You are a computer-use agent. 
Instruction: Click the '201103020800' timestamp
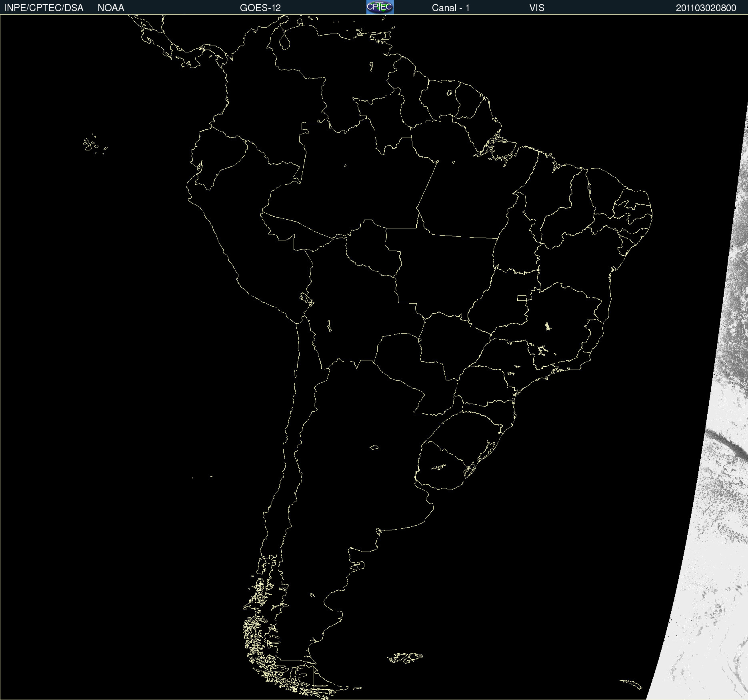point(706,8)
